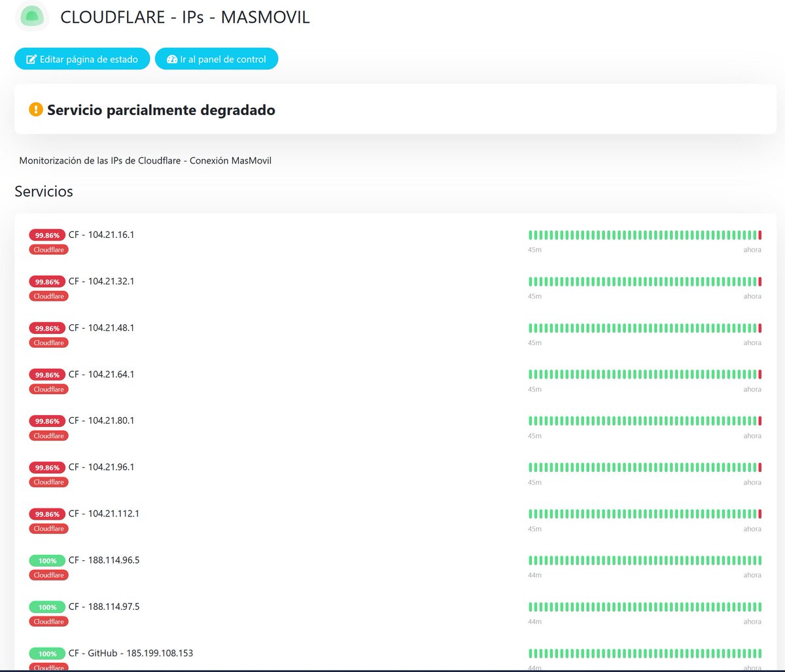Screen dimensions: 785x672
Task: Select service name "CF - 104.21.64.1"
Action: [x=101, y=374]
